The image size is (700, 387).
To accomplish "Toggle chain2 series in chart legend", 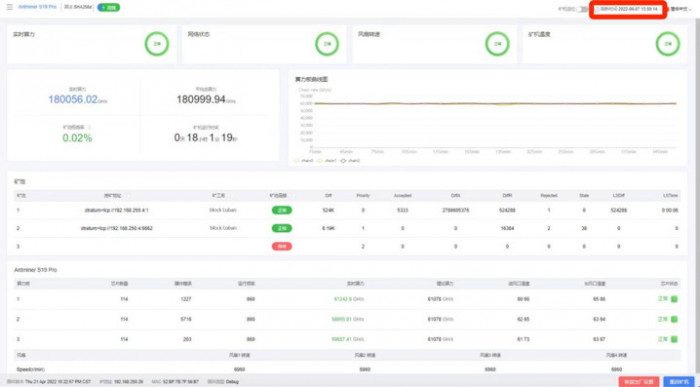I will coord(350,160).
